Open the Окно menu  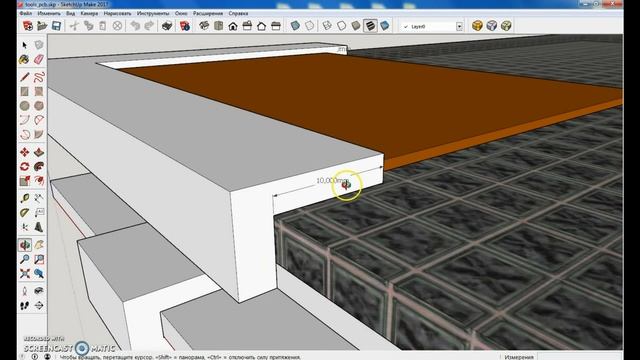181,13
